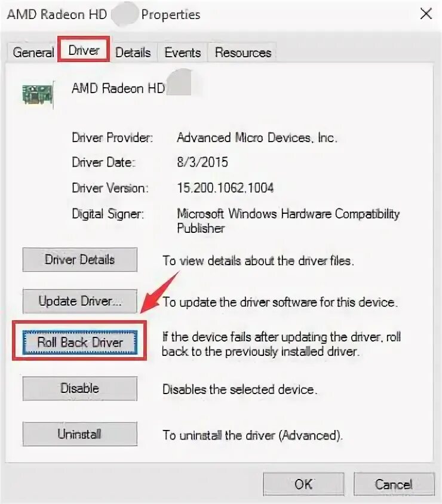Click the Driver Provider label
This screenshot has height=504, width=442.
point(112,137)
